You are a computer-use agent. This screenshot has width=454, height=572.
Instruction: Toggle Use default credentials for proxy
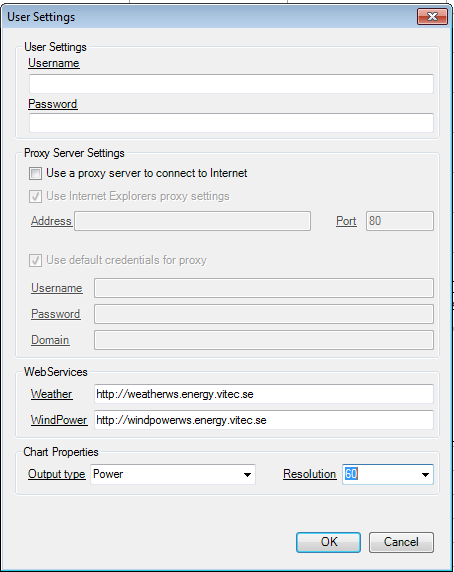coord(35,260)
